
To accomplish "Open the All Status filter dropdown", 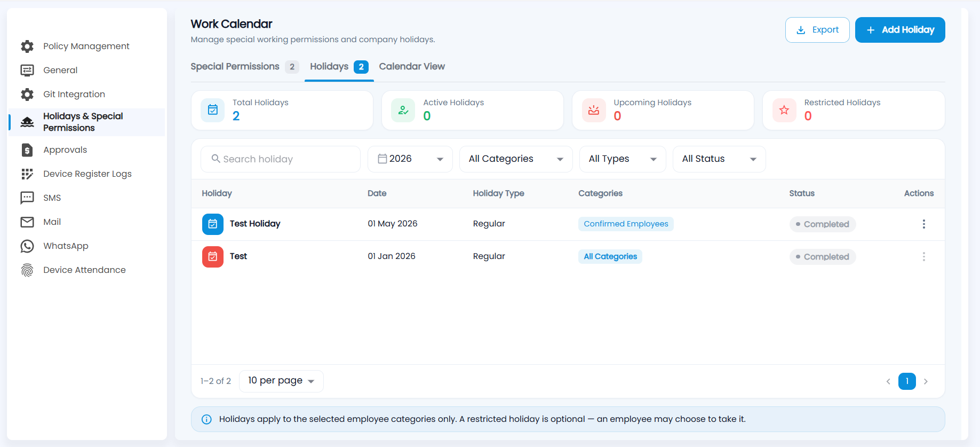I will (x=719, y=159).
